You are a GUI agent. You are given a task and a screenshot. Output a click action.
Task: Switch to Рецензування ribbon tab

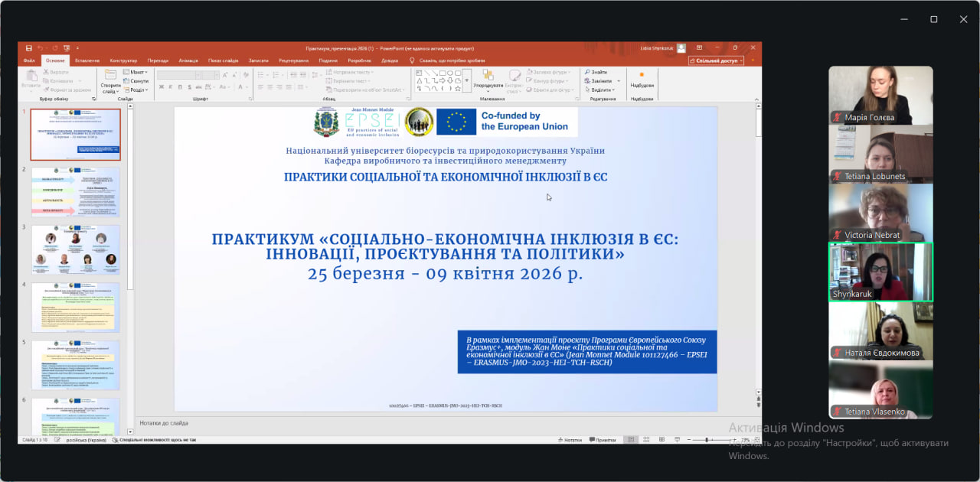pyautogui.click(x=294, y=60)
